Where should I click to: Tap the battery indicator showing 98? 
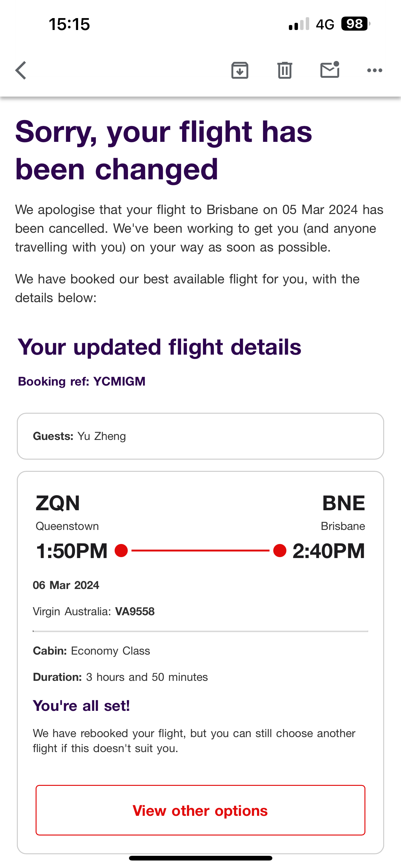click(x=355, y=24)
